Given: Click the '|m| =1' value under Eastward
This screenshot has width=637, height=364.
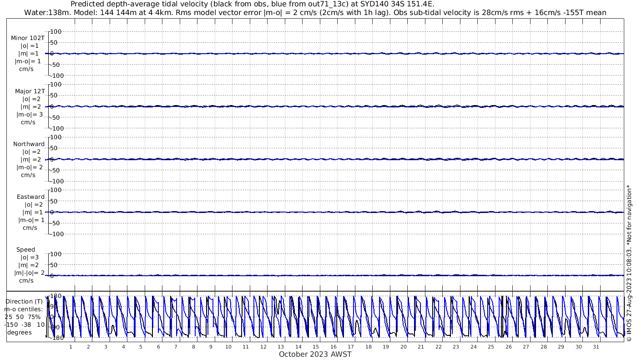Looking at the screenshot, I should (30, 212).
